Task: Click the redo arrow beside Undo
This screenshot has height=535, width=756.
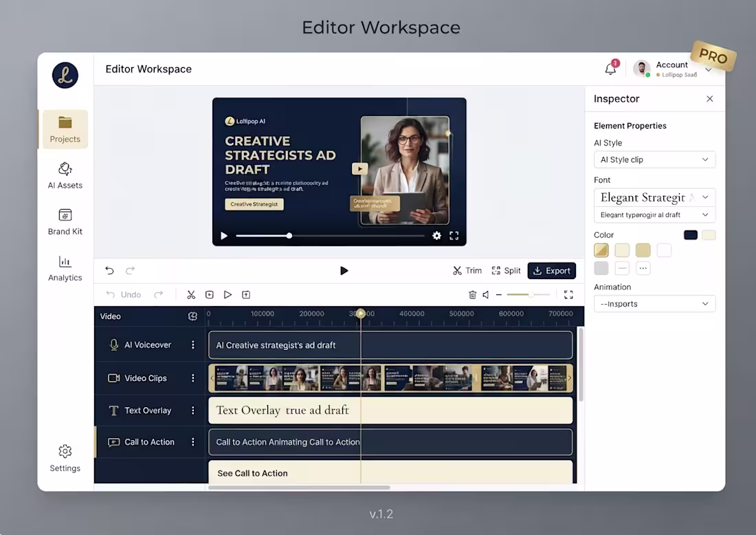Action: tap(159, 294)
